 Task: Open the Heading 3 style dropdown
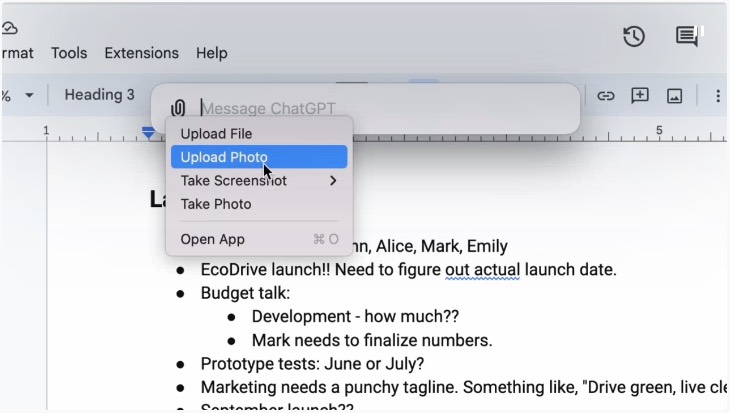(x=100, y=95)
